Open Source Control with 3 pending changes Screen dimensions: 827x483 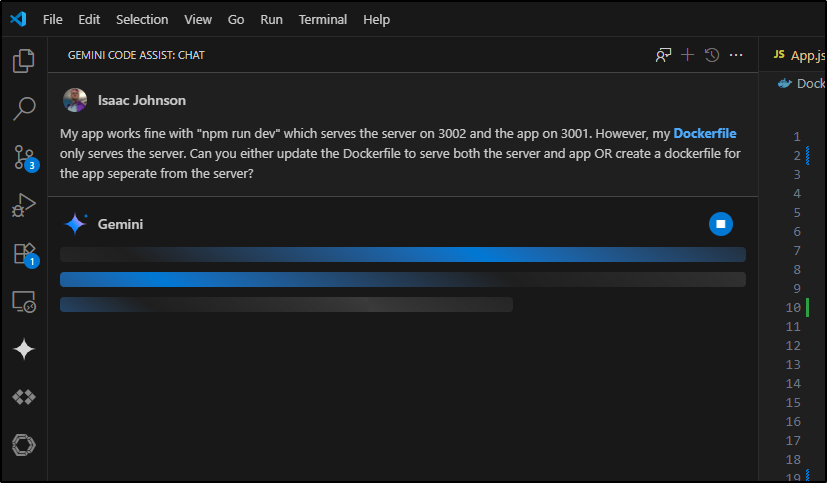tap(25, 158)
